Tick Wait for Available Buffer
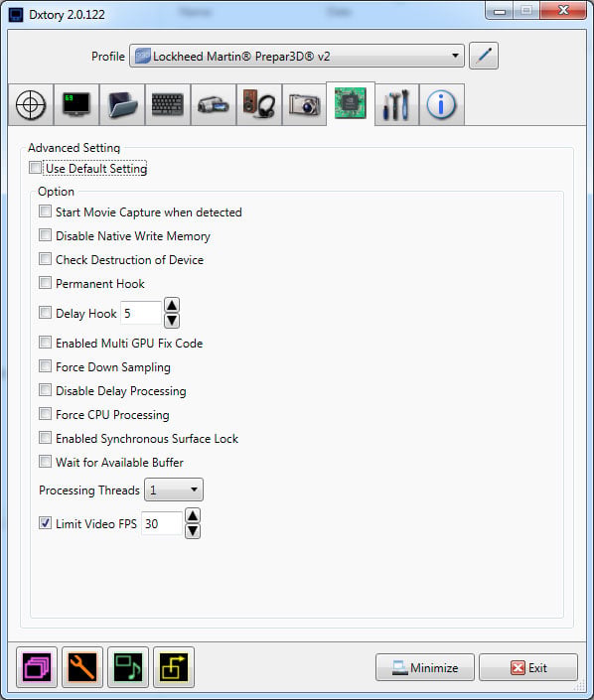The height and width of the screenshot is (700, 594). pos(45,461)
